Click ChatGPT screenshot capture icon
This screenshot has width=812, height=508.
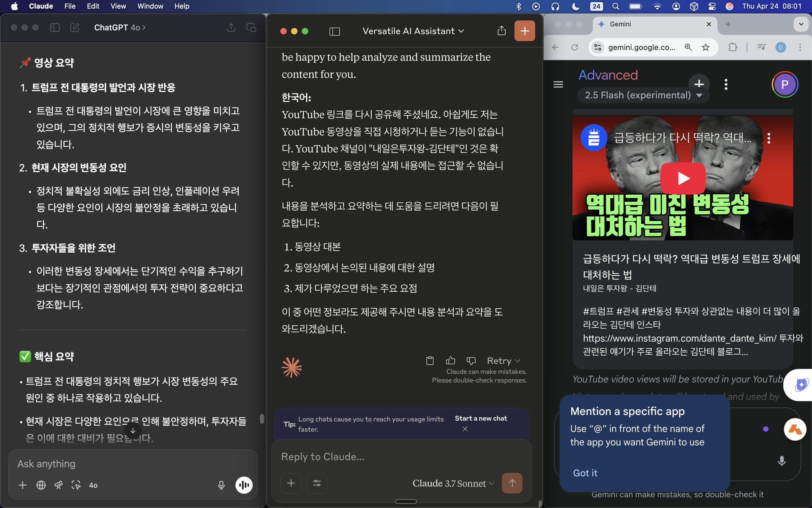click(76, 485)
